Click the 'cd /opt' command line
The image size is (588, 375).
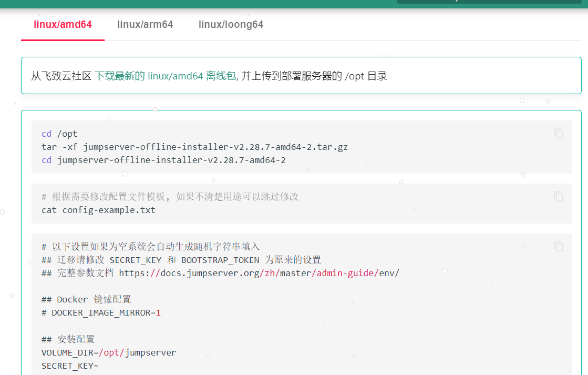click(x=59, y=134)
